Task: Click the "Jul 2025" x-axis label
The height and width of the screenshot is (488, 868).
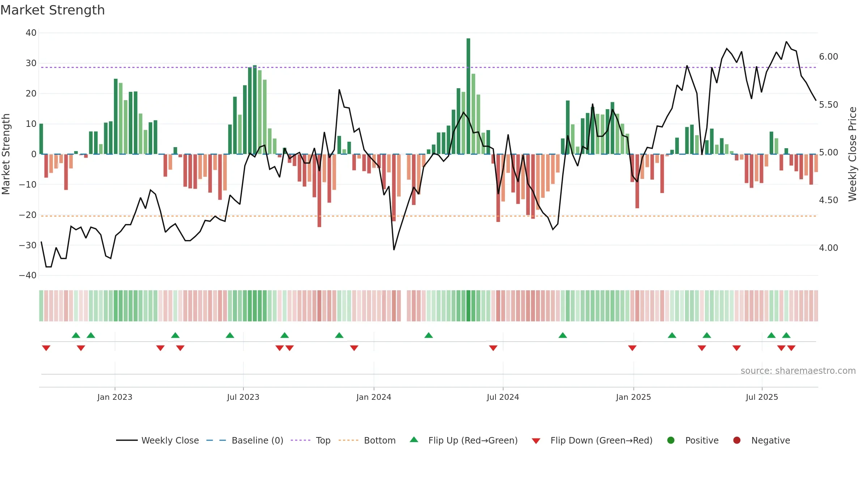Action: click(x=762, y=397)
